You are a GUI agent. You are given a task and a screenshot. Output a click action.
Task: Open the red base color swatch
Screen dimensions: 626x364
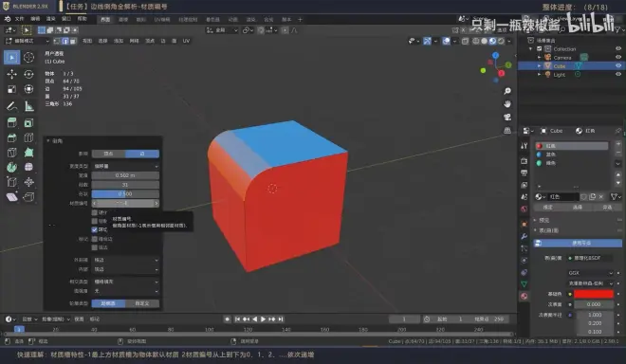pyautogui.click(x=593, y=294)
